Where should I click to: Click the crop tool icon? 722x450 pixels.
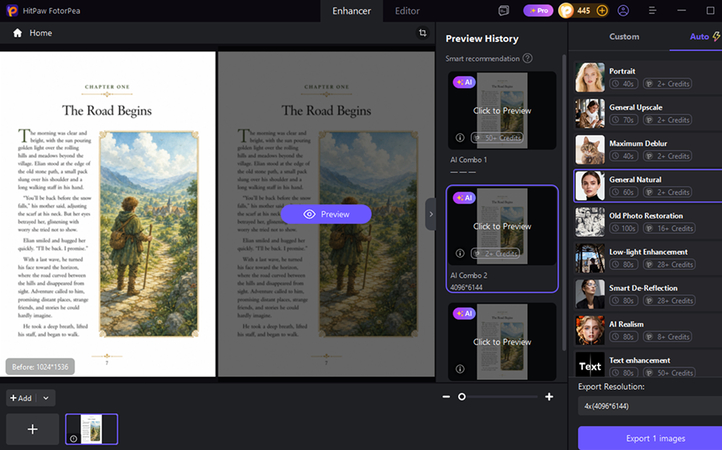[422, 33]
